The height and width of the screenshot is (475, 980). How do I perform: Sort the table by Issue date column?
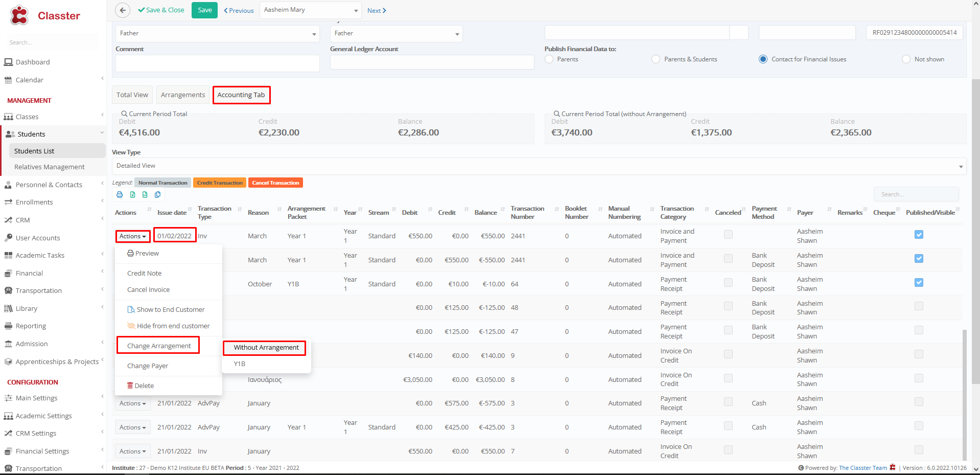[172, 213]
